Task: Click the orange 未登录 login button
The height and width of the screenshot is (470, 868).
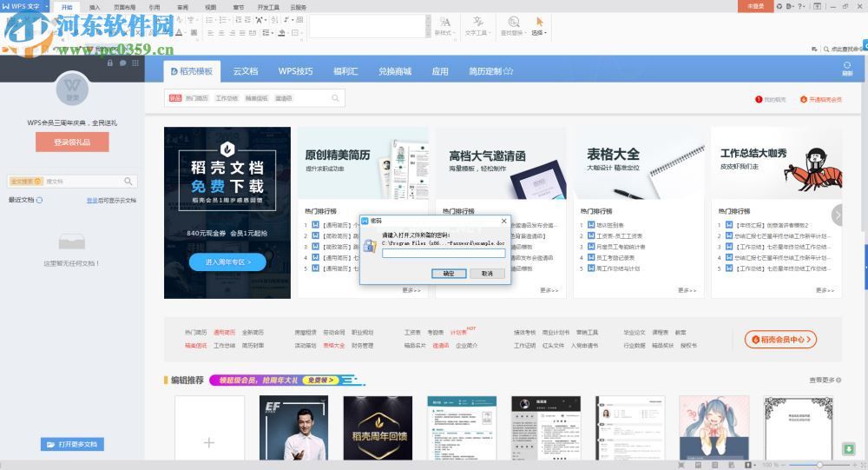Action: [756, 6]
